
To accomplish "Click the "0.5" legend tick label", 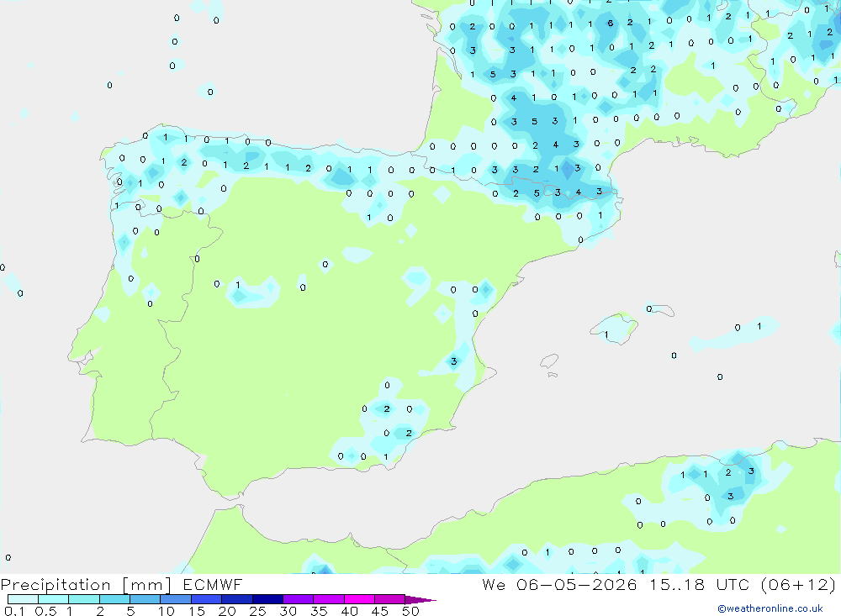I will point(45,611).
